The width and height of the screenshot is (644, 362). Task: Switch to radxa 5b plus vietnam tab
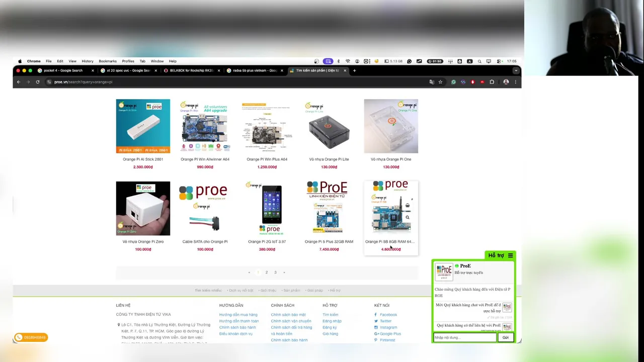coord(255,70)
